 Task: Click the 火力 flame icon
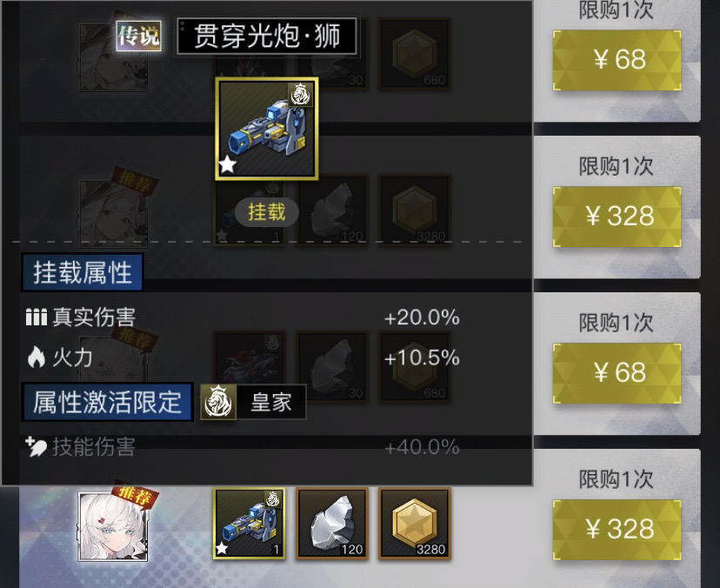37,357
